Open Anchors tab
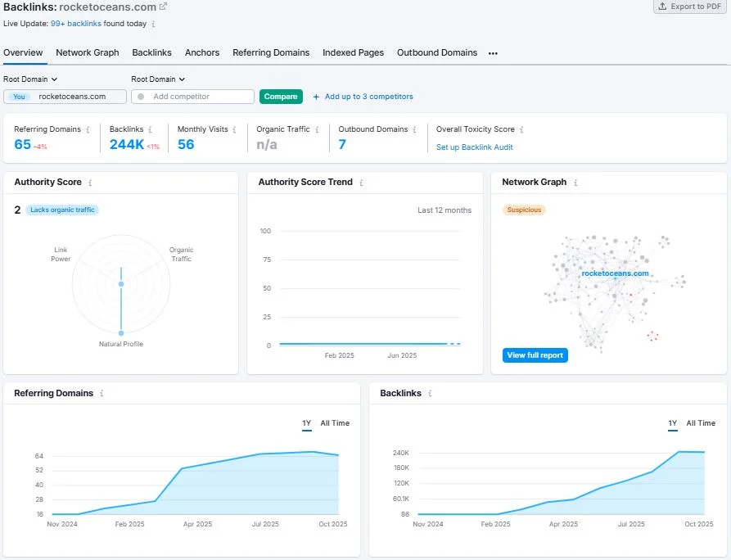 pyautogui.click(x=202, y=52)
